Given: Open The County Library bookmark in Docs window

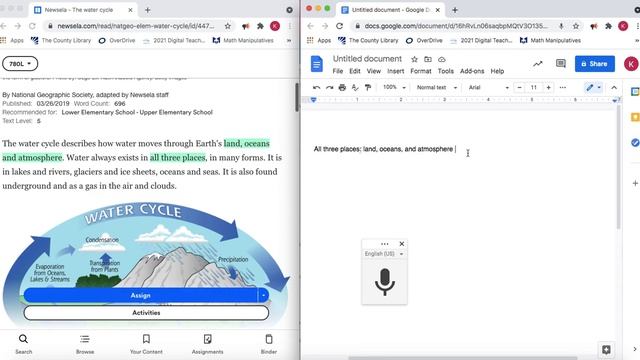Looking at the screenshot, I should 368,40.
